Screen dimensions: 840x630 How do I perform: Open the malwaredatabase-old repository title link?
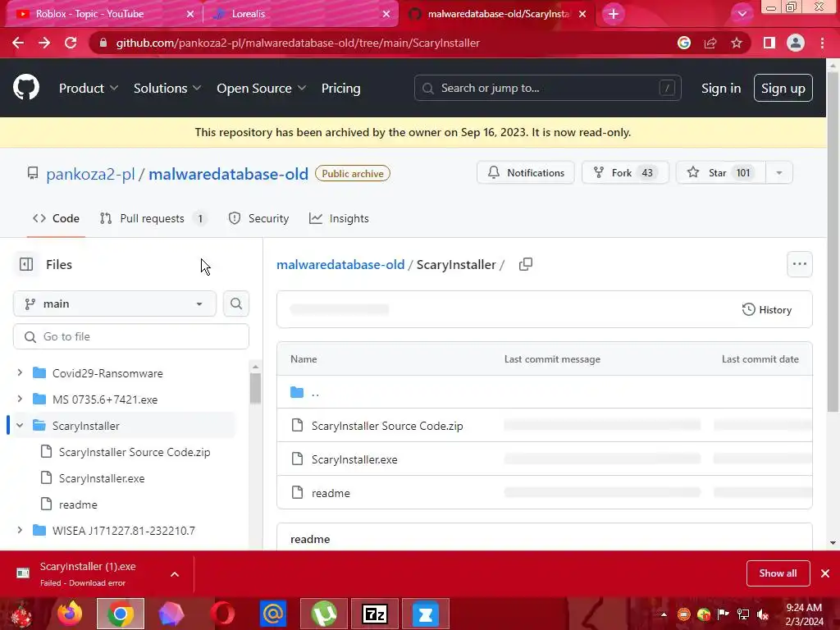(228, 174)
